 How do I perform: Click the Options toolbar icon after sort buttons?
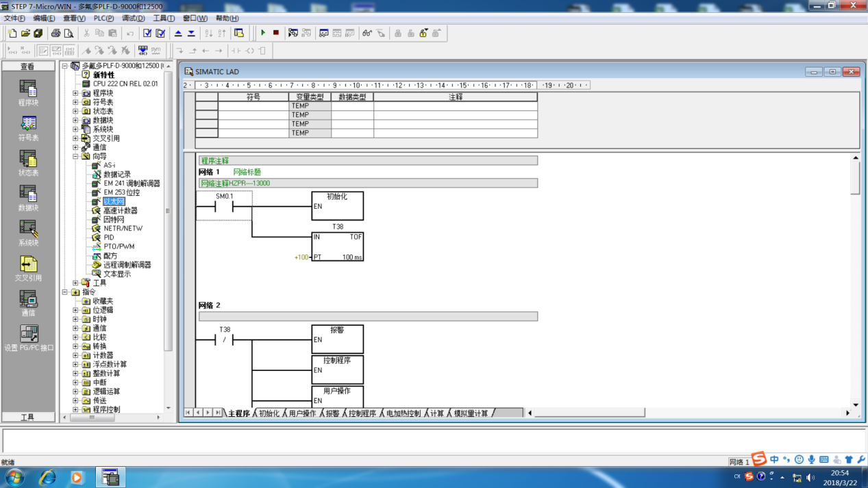tap(239, 33)
